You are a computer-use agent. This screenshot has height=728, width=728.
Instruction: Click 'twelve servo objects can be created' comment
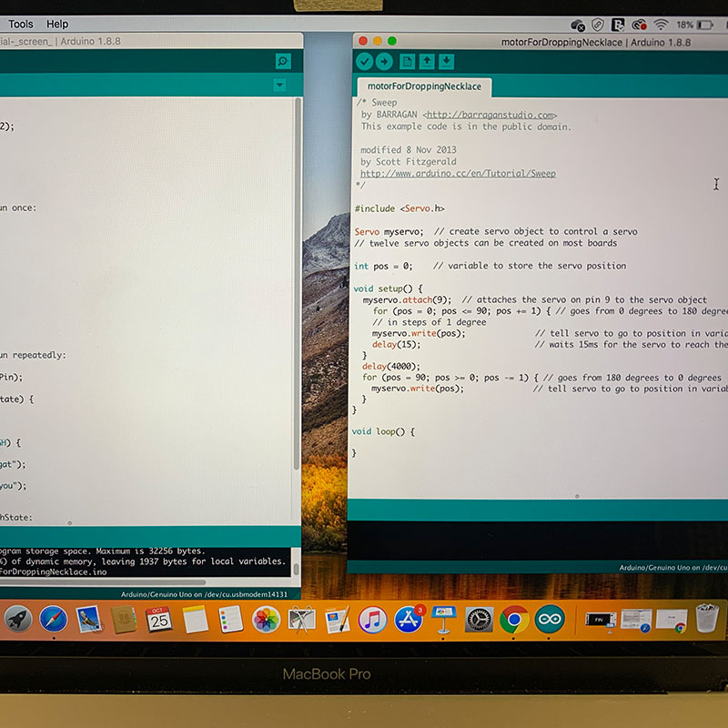click(486, 243)
